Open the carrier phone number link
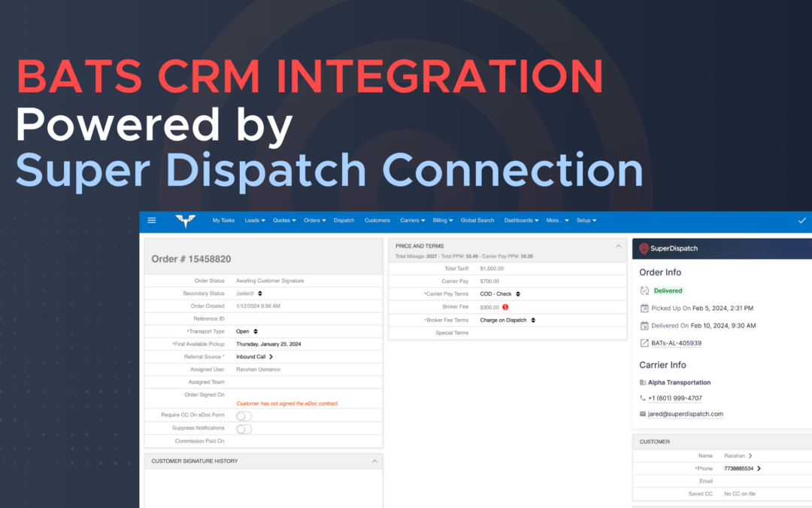Image resolution: width=812 pixels, height=508 pixels. tap(675, 398)
